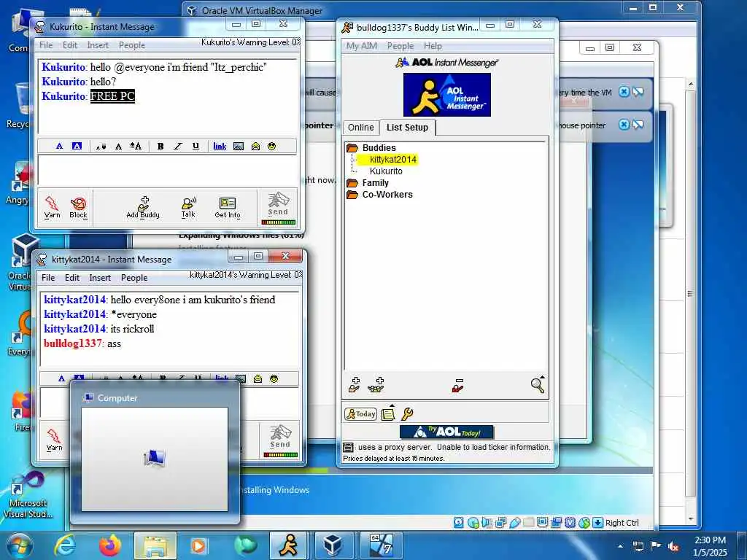
Task: Click add a group icon in Buddy List
Action: coord(376,384)
